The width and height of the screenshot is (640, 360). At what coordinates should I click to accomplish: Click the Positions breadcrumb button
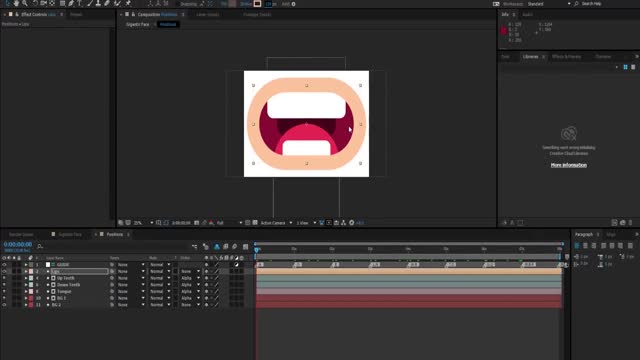168,24
